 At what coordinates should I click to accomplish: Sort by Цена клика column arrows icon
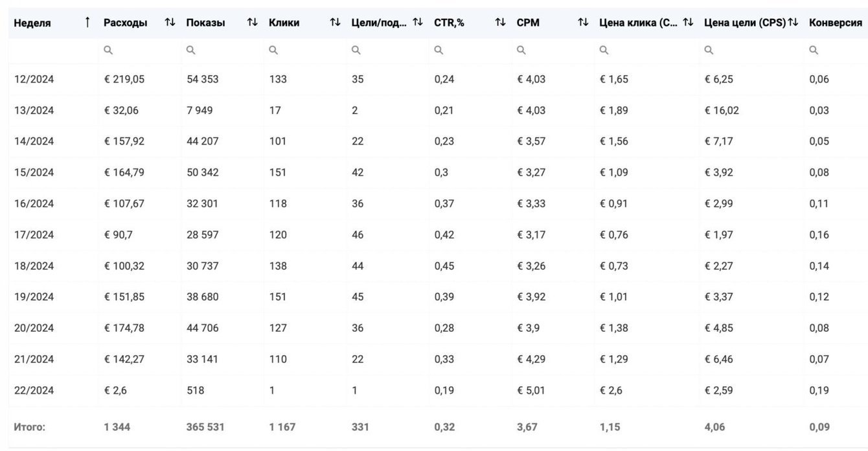pos(688,23)
